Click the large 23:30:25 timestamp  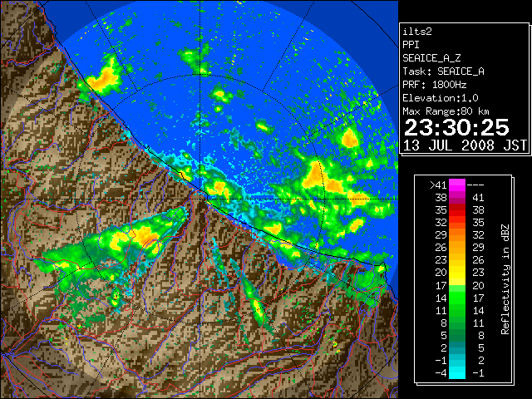pyautogui.click(x=456, y=127)
